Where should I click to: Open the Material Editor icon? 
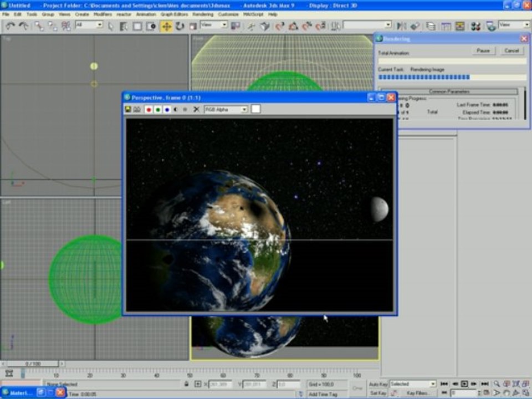(475, 26)
